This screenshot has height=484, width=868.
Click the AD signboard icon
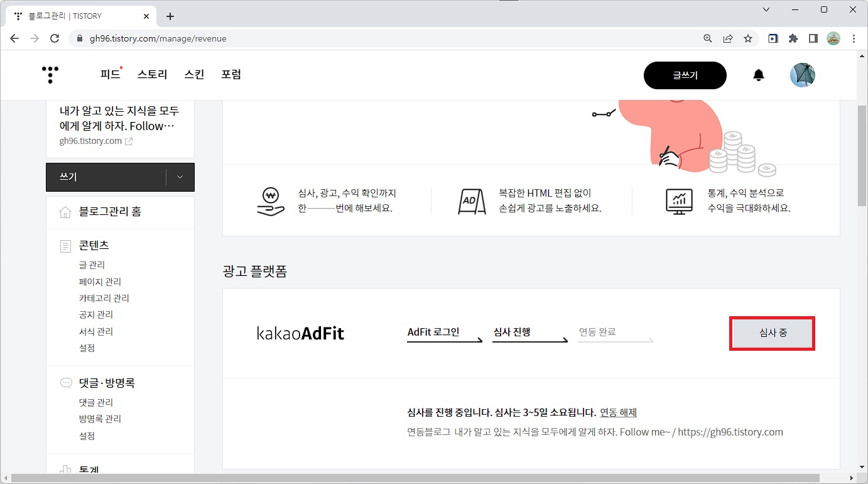point(472,202)
